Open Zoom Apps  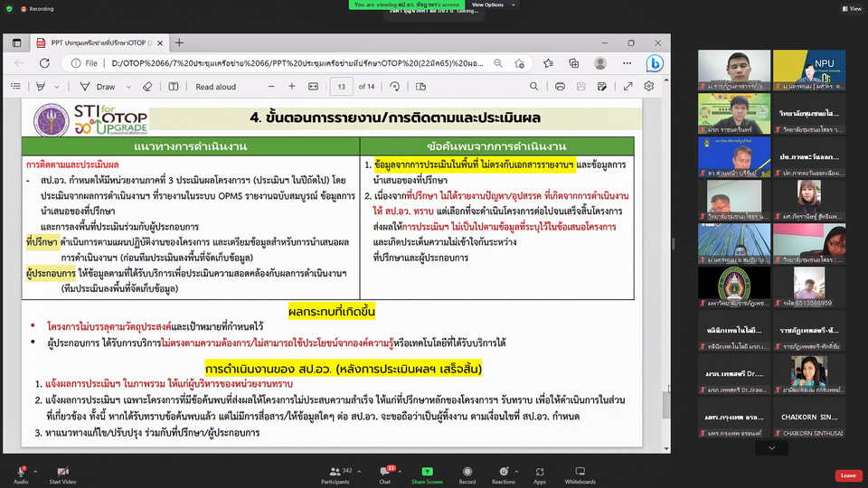point(540,474)
